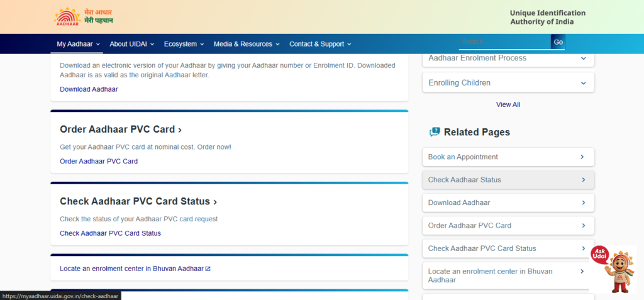644x300 pixels.
Task: Expand the Enrolling Children accordion
Action: click(x=508, y=83)
